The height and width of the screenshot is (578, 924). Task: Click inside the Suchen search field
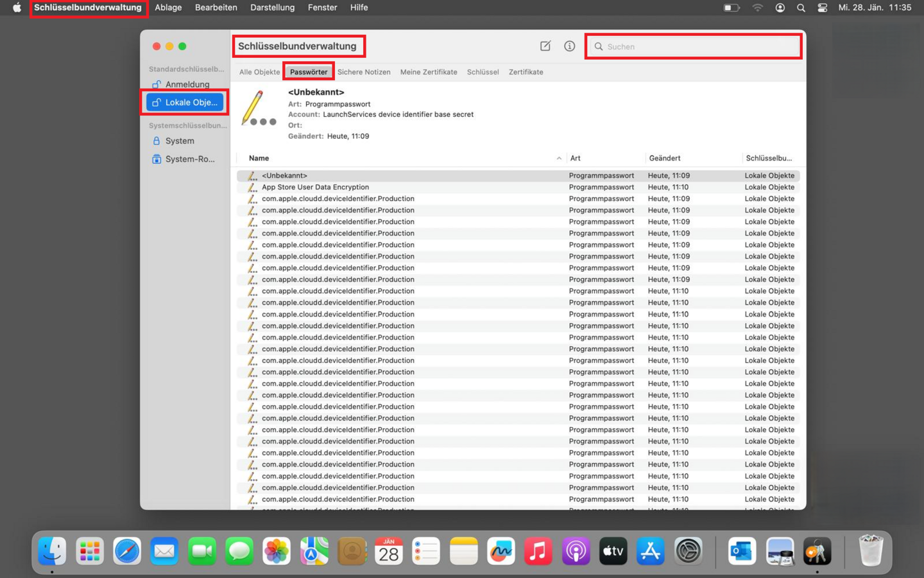click(x=693, y=46)
